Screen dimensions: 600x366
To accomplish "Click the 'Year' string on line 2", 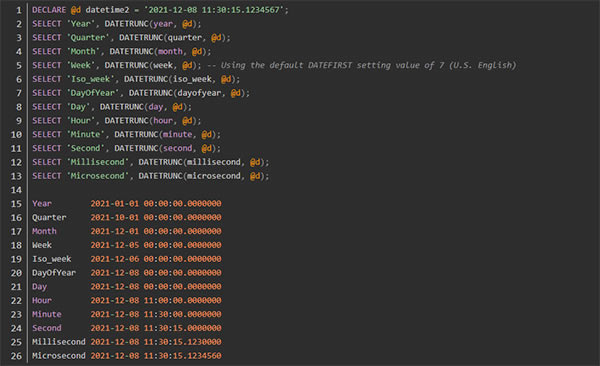I will [x=81, y=24].
